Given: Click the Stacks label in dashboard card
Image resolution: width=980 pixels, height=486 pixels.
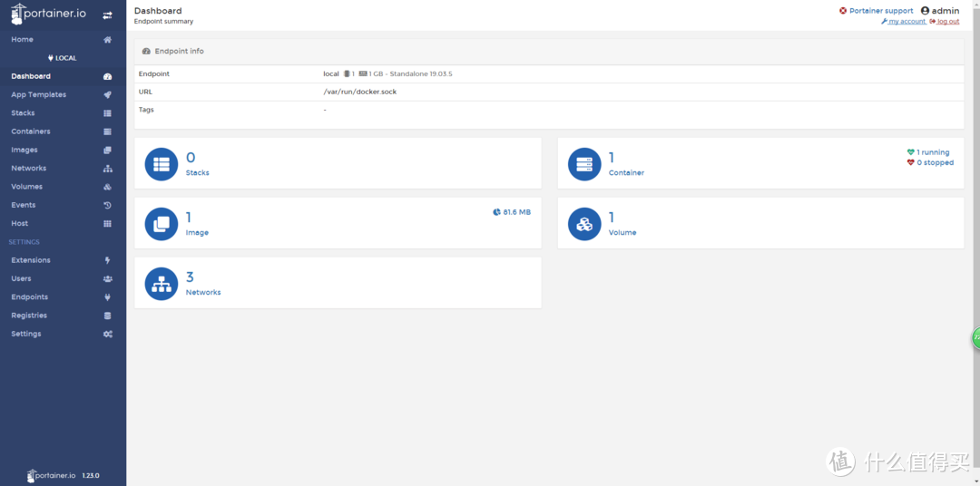Looking at the screenshot, I should point(198,172).
